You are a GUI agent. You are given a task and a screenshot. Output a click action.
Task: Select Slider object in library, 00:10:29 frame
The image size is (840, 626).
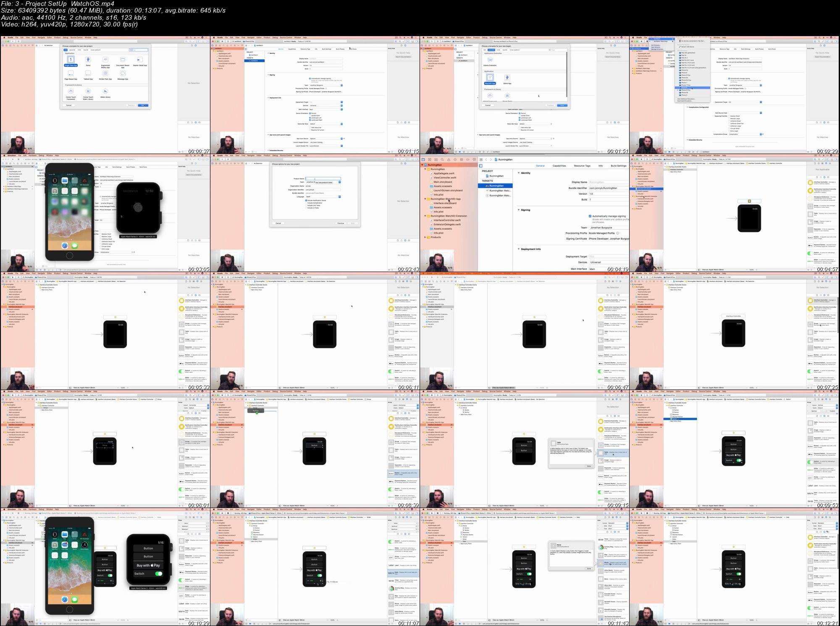pos(194,588)
